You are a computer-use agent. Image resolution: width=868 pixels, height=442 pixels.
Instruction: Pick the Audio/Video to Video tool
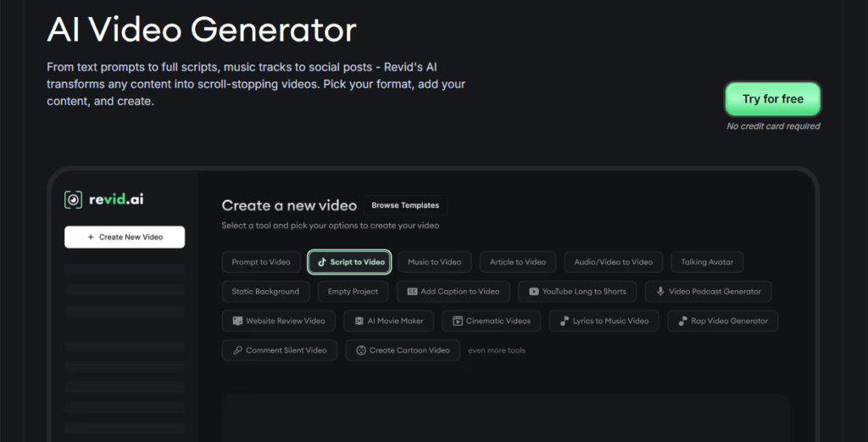pyautogui.click(x=614, y=262)
